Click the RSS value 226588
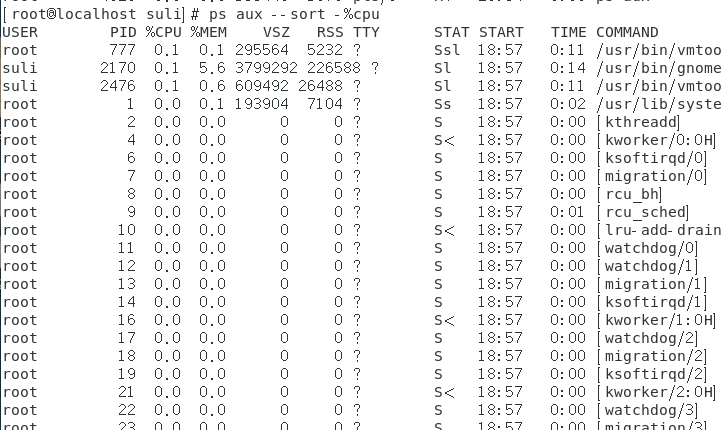 tap(334, 68)
